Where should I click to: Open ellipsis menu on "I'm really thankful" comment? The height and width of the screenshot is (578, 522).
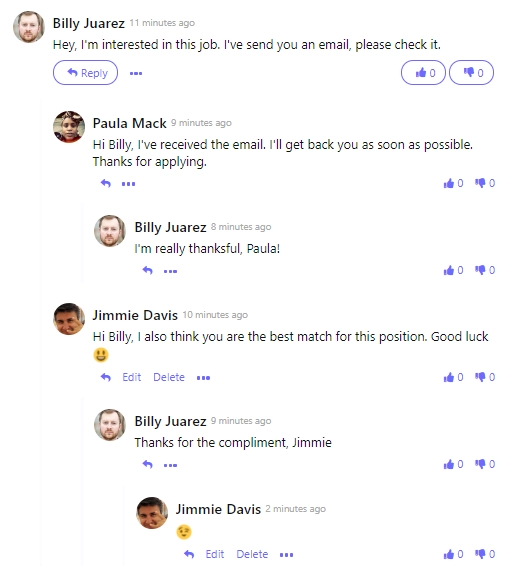tap(170, 271)
